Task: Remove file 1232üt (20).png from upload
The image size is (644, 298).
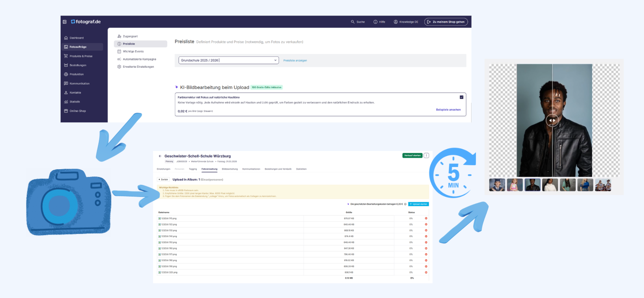Action: pos(426,272)
